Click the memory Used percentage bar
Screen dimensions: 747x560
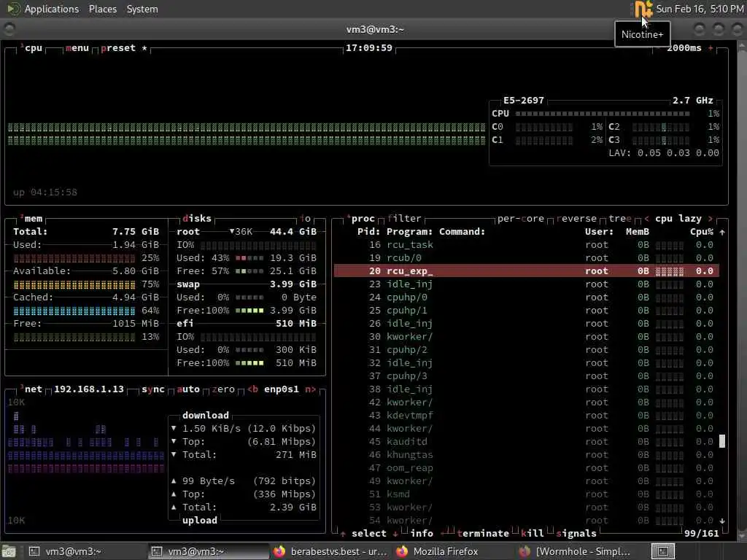coord(74,258)
